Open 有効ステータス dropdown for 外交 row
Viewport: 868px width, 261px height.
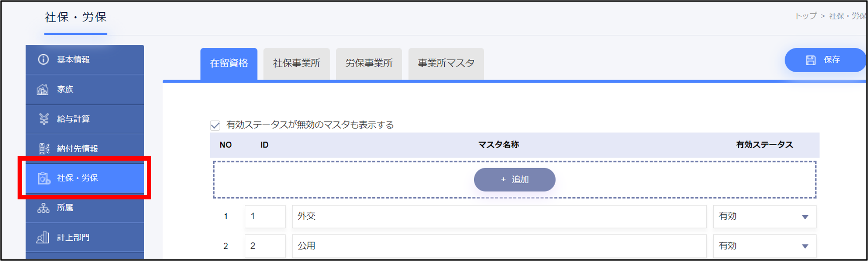click(x=764, y=217)
